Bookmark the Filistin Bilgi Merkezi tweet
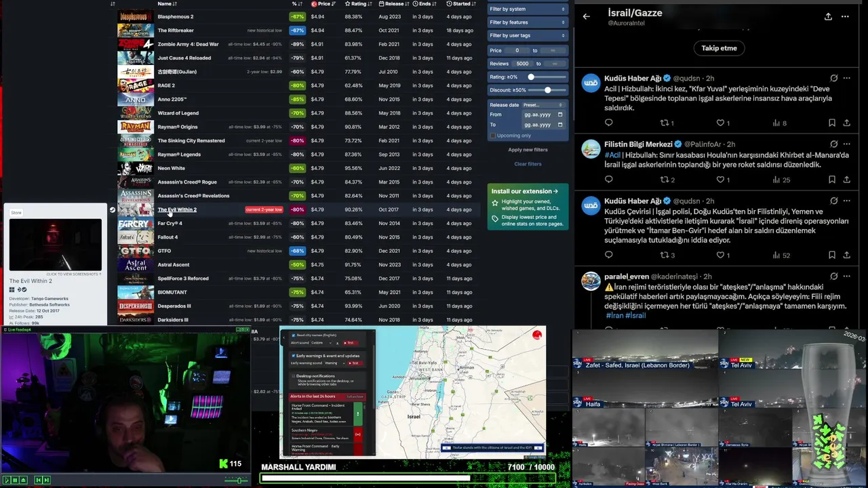868x488 pixels. tap(831, 180)
